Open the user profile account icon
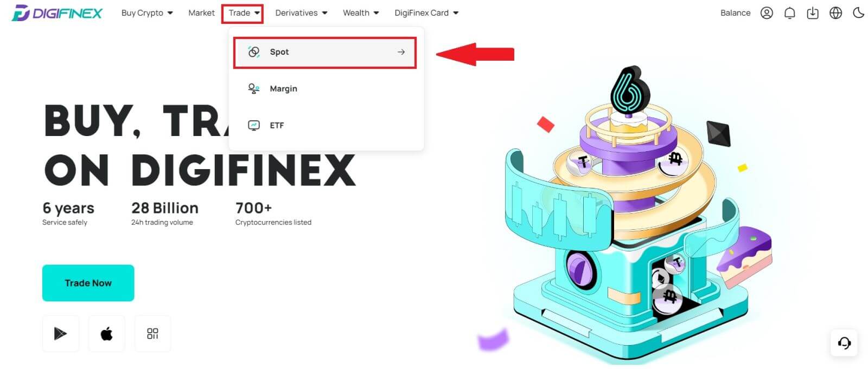Screen dimensions: 868x369 point(767,13)
